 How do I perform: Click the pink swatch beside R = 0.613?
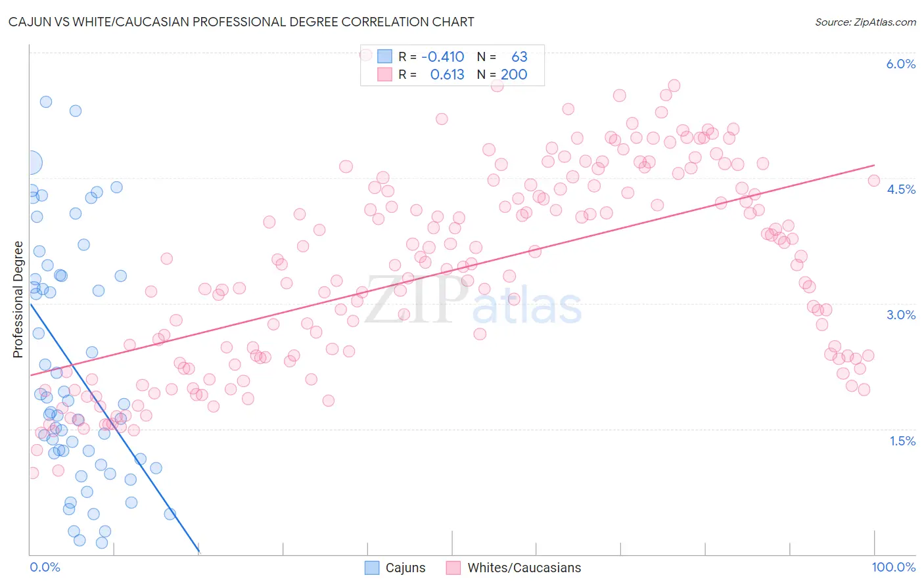tap(384, 74)
